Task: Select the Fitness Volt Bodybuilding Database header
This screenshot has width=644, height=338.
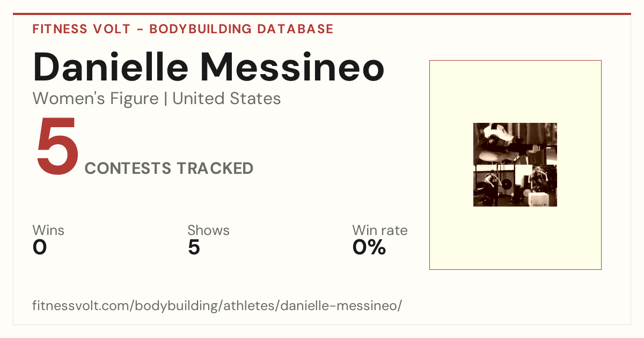Action: pyautogui.click(x=183, y=29)
